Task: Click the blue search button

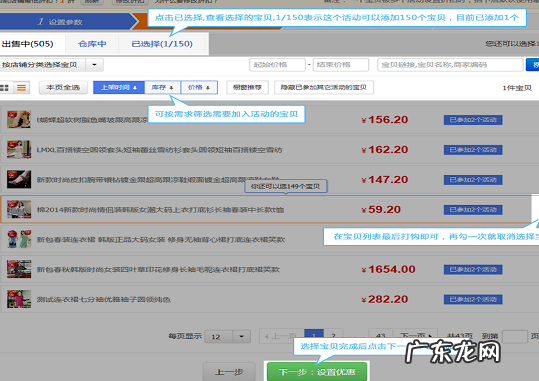Action: pyautogui.click(x=532, y=65)
